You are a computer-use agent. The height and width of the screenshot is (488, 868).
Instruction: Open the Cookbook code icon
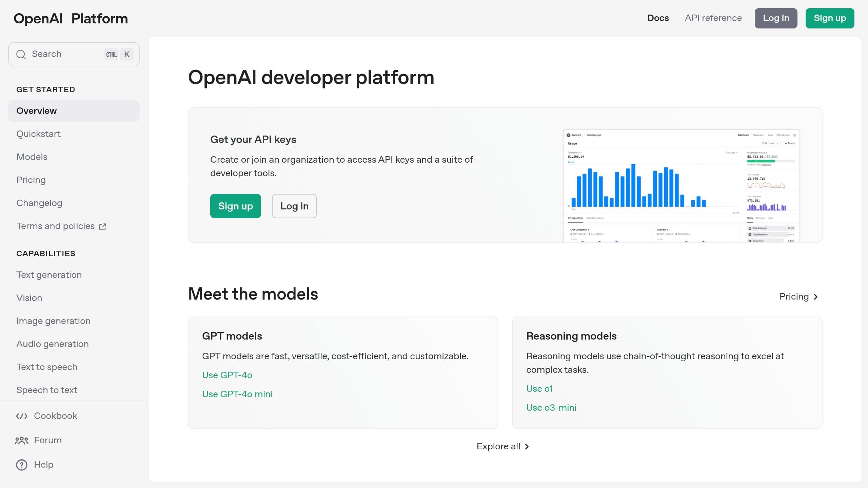tap(22, 416)
